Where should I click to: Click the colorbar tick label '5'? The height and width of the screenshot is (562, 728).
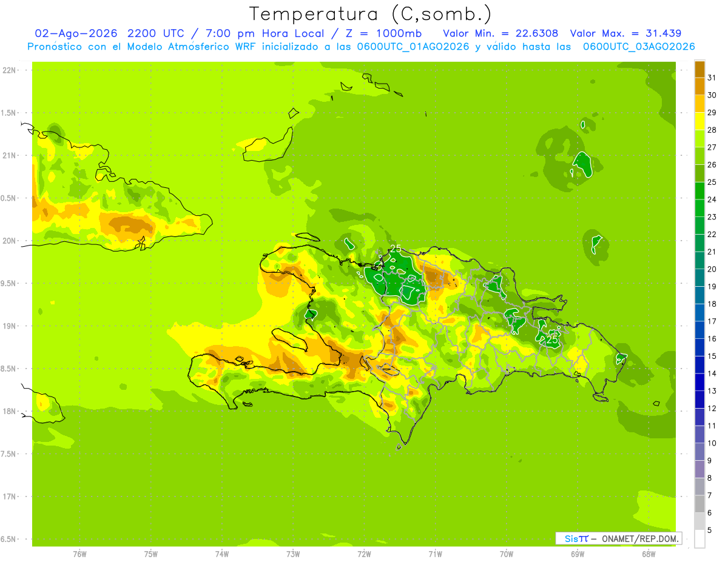click(710, 530)
